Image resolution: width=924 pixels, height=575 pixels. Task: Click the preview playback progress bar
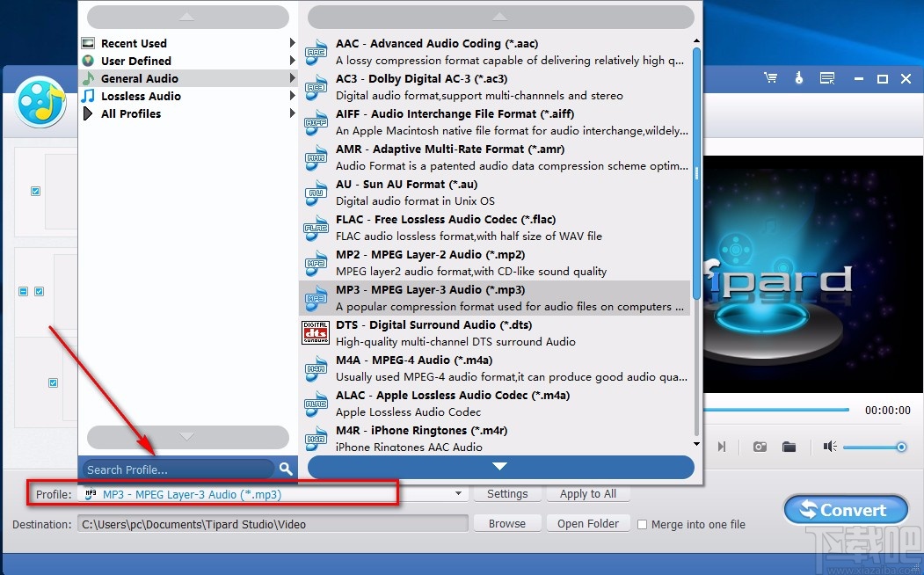tap(775, 410)
